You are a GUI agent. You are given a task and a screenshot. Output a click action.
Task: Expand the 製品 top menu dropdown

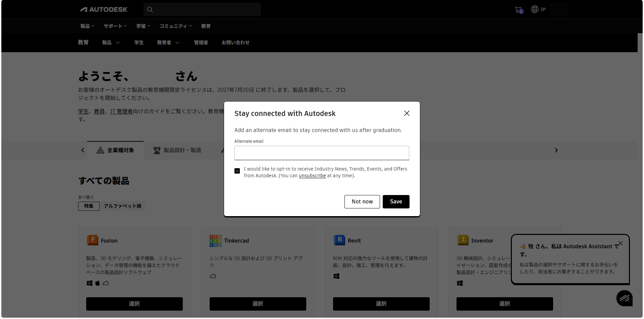87,26
